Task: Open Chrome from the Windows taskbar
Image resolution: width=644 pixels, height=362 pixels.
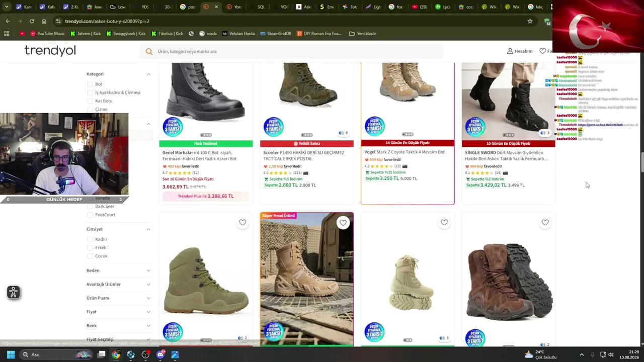Action: tap(116, 354)
